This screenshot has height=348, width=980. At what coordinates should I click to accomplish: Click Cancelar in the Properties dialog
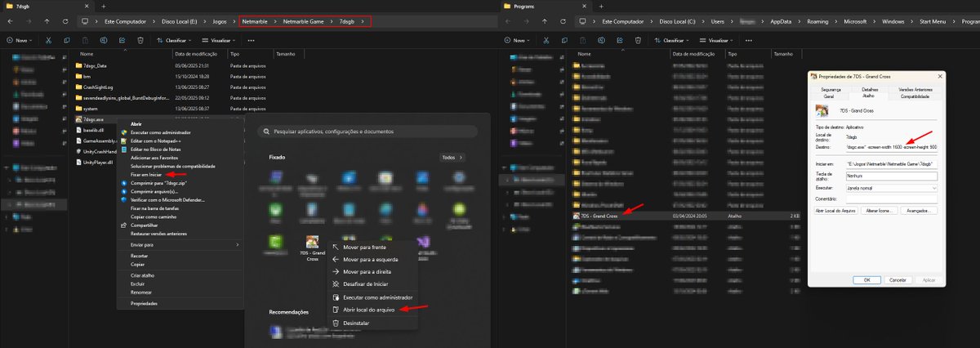click(x=897, y=279)
